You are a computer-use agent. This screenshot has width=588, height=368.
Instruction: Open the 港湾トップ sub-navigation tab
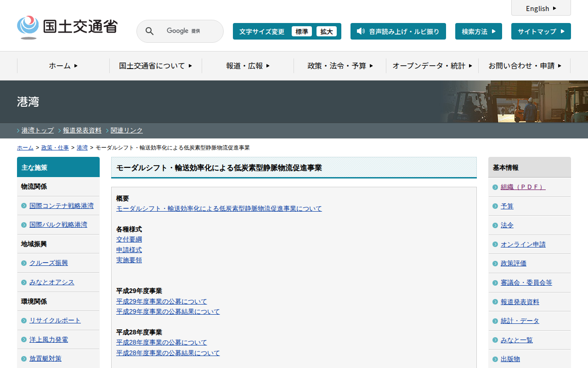[38, 130]
